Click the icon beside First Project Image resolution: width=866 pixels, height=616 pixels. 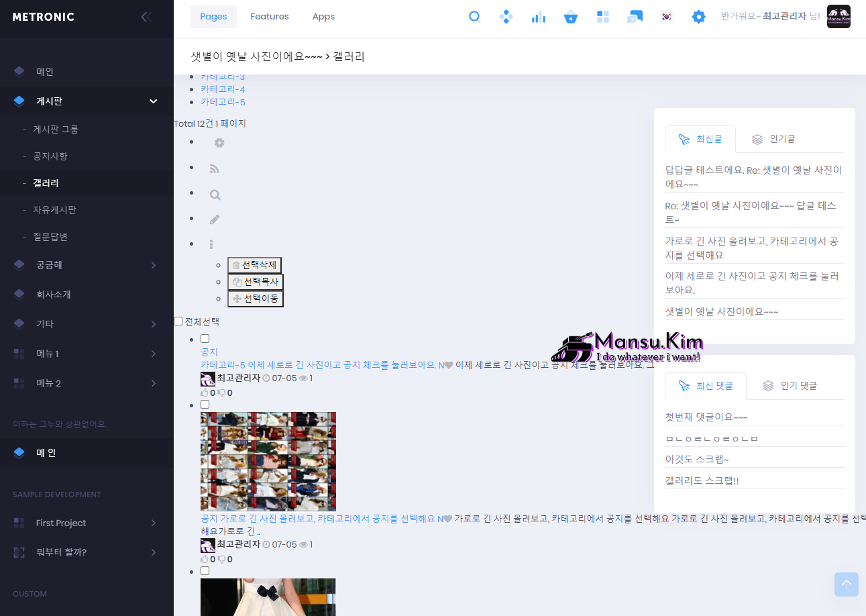point(19,523)
